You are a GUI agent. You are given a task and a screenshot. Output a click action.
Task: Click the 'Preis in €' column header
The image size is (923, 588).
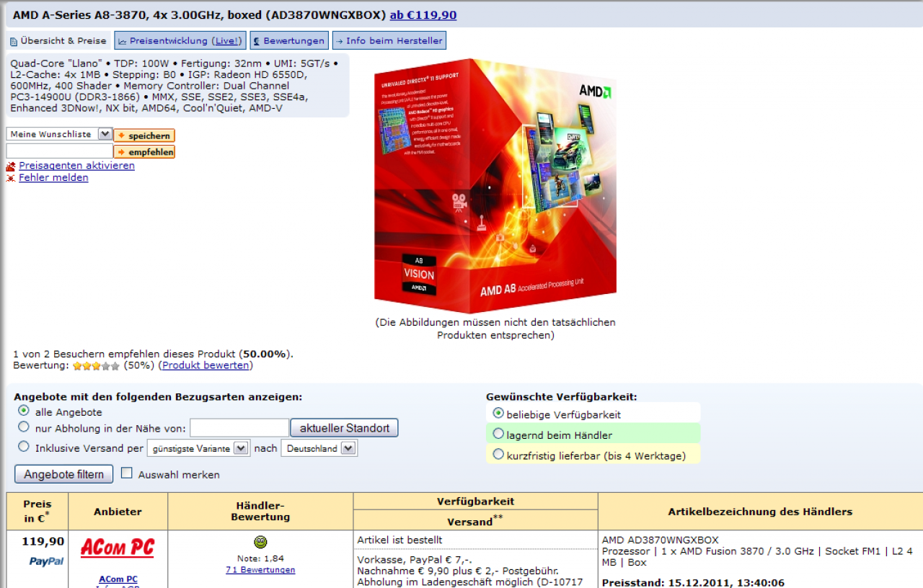pyautogui.click(x=37, y=512)
